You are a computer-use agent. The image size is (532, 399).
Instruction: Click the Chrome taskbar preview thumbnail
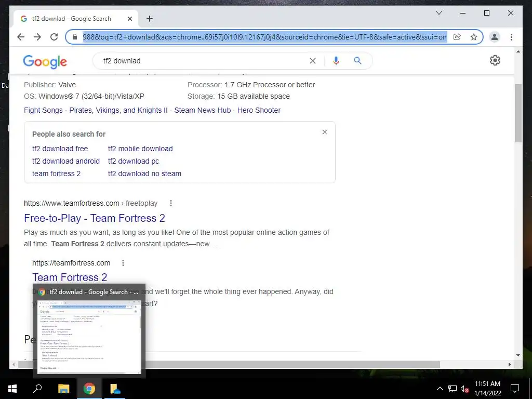pyautogui.click(x=89, y=336)
